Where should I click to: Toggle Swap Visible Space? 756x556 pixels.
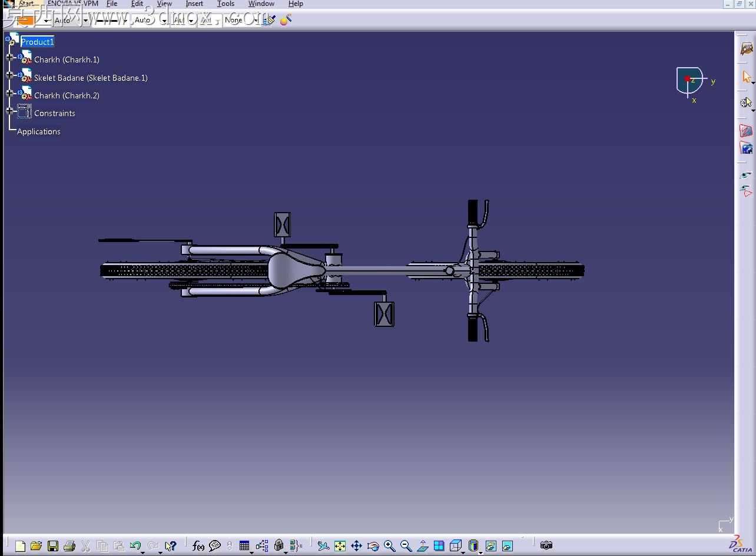coord(508,546)
